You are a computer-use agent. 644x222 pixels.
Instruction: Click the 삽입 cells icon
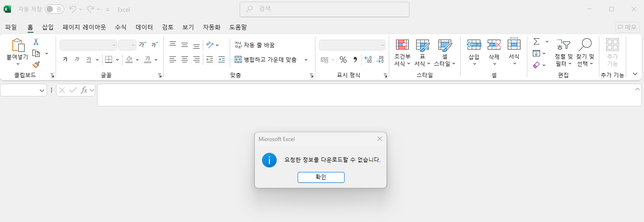[x=474, y=44]
